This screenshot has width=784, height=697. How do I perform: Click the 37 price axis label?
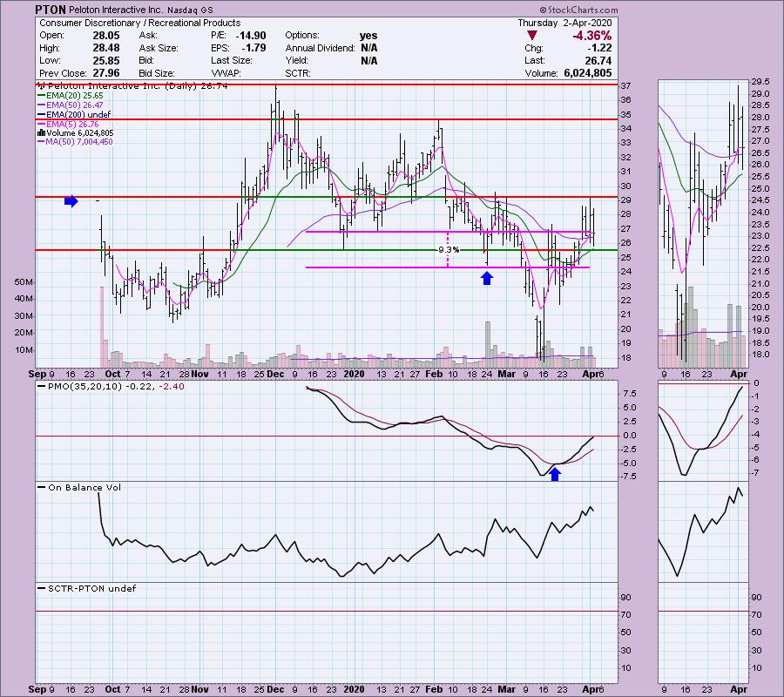point(625,86)
